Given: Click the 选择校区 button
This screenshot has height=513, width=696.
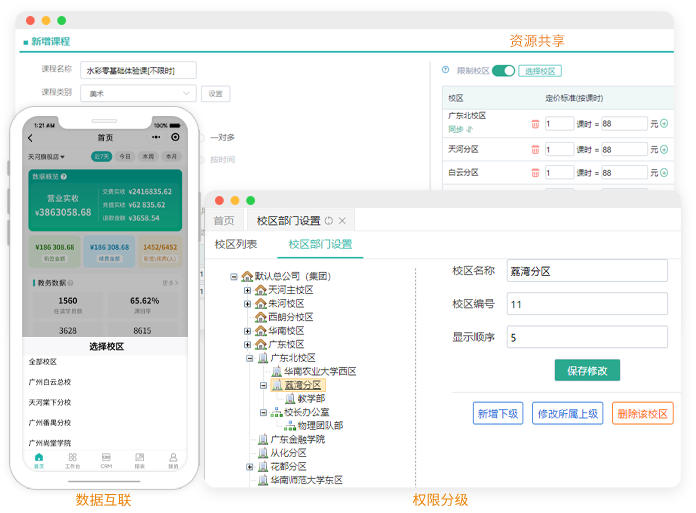Looking at the screenshot, I should click(x=540, y=71).
